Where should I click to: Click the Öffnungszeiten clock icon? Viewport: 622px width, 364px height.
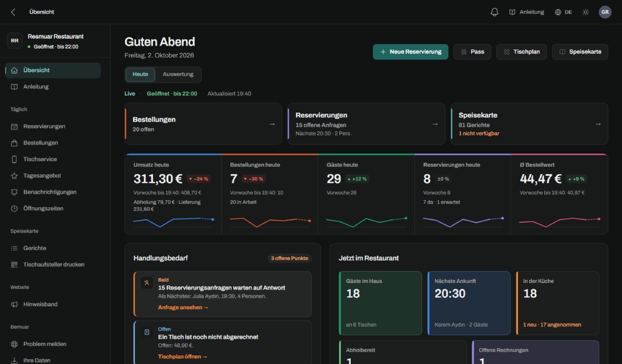coord(14,209)
